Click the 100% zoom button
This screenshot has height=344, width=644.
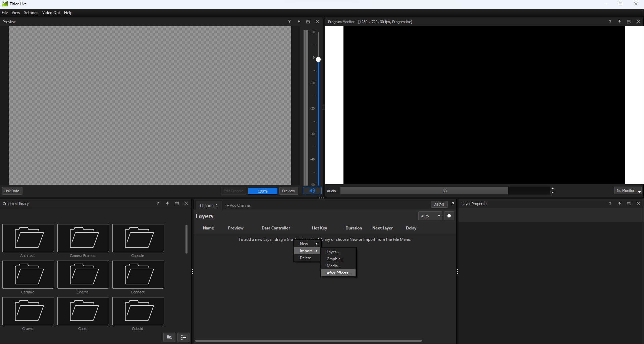point(263,191)
